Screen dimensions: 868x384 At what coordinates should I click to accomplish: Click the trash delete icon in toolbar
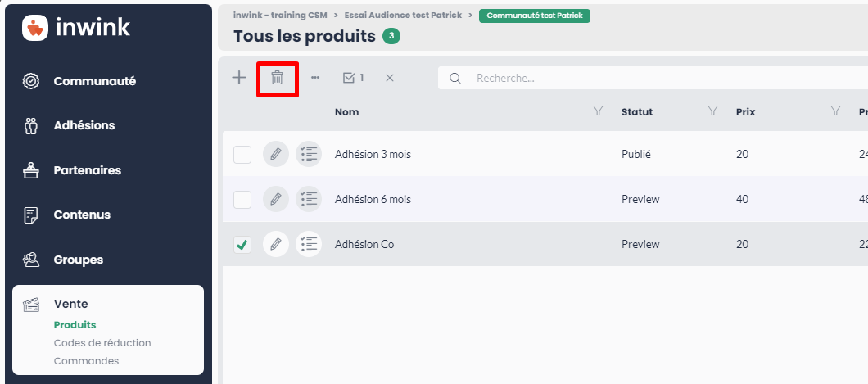[278, 78]
